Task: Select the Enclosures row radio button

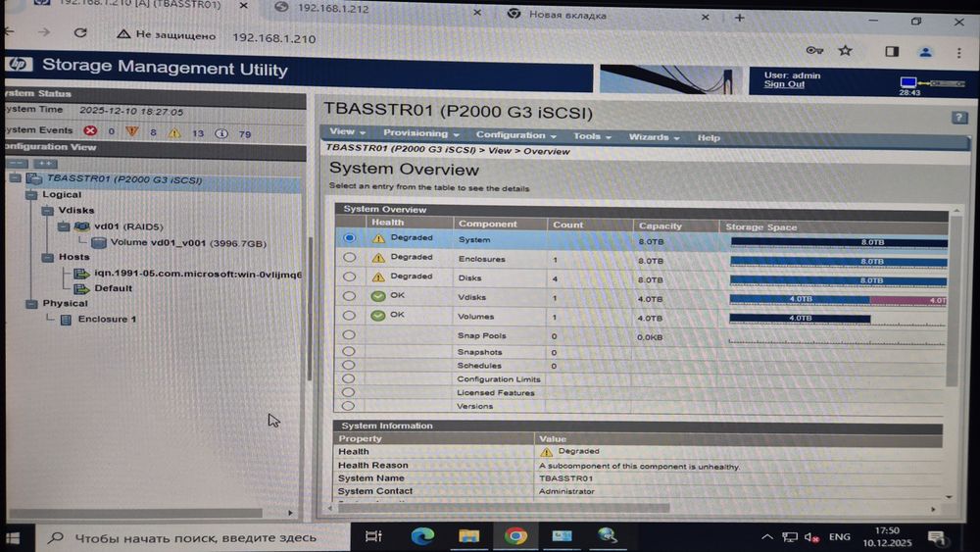Action: pyautogui.click(x=349, y=257)
